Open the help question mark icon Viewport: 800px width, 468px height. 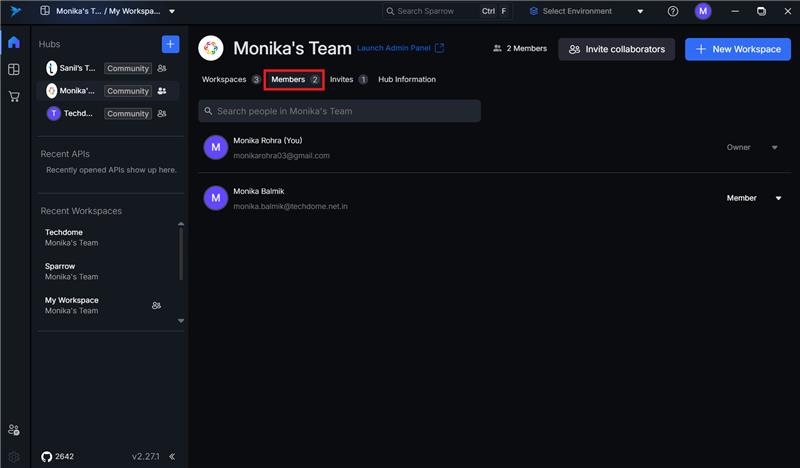pos(673,11)
